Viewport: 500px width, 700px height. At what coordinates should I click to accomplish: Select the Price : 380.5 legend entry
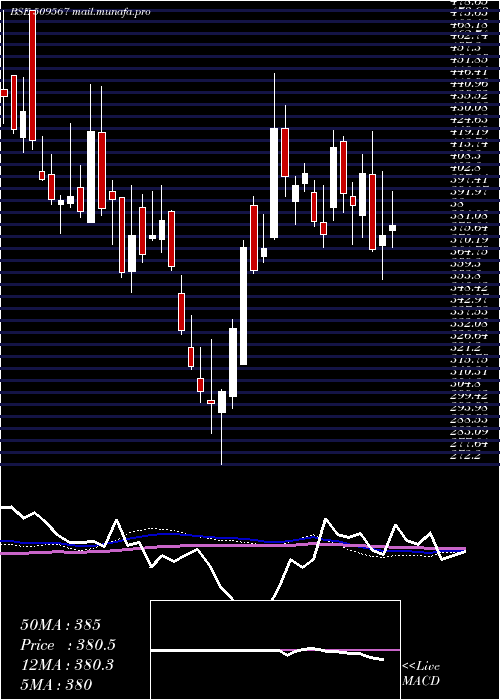[68, 645]
